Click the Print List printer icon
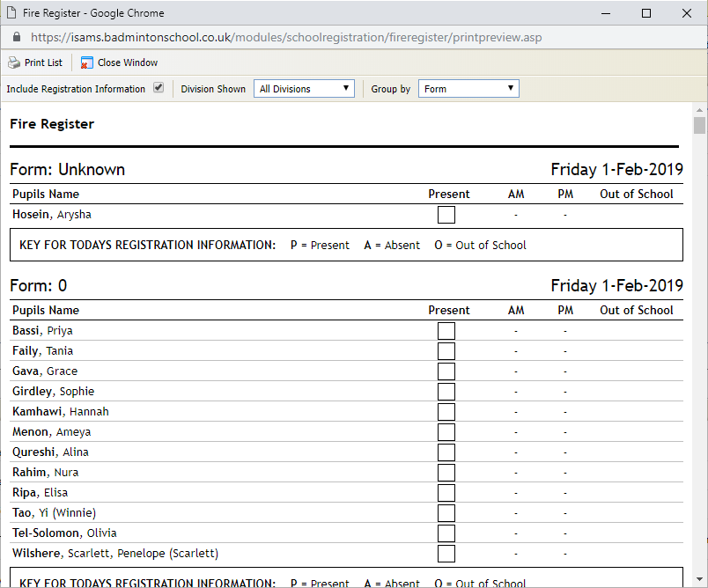The width and height of the screenshot is (708, 588). [x=14, y=62]
